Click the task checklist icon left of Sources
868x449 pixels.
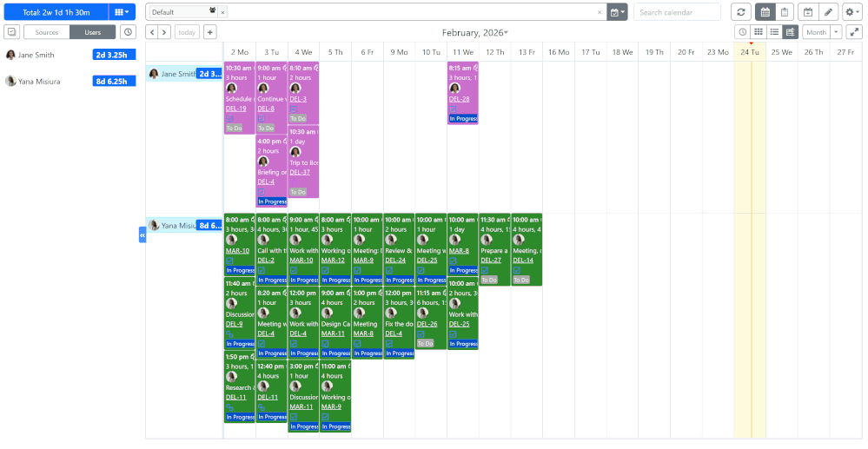tap(11, 32)
